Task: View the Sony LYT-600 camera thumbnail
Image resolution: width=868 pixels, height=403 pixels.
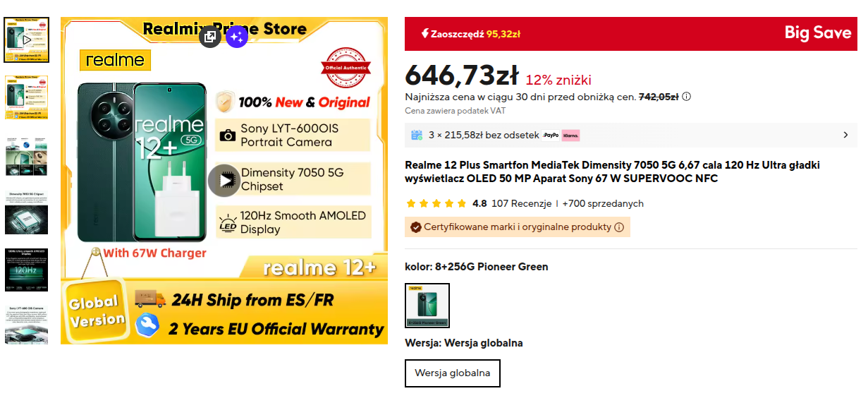Action: pos(27,325)
